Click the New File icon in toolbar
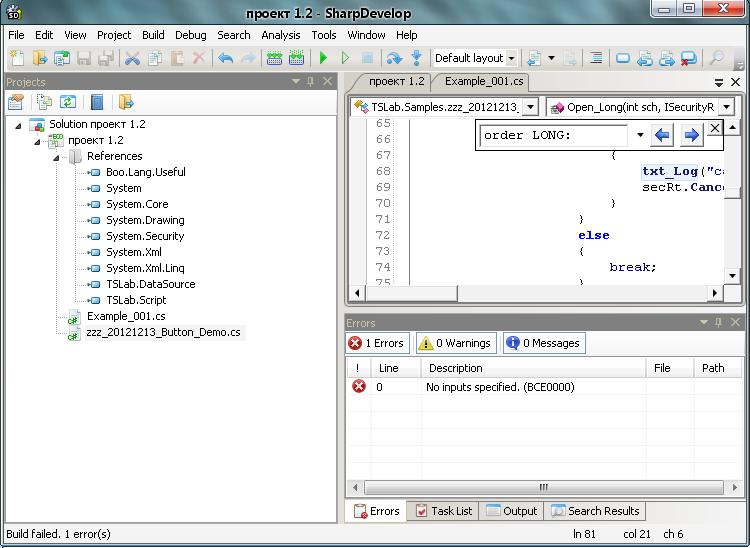Image resolution: width=750 pixels, height=548 pixels. point(16,59)
